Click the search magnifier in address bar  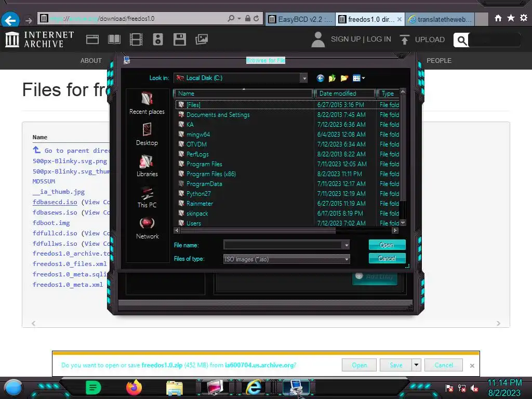click(x=231, y=18)
